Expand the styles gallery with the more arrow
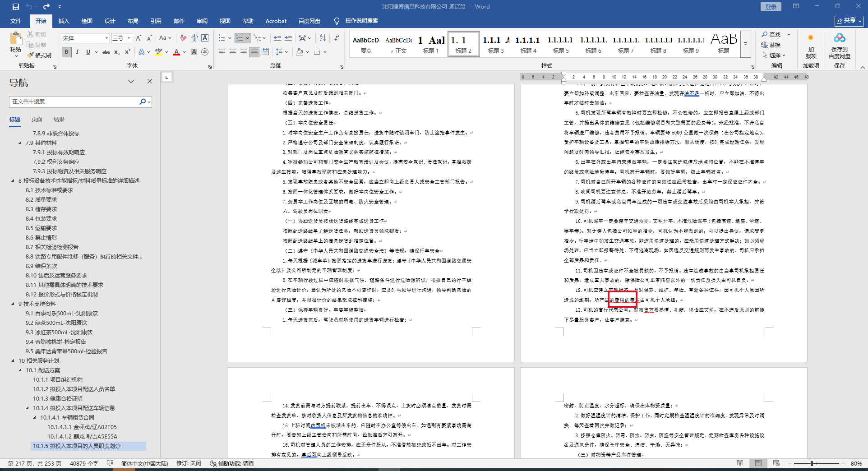868x471 pixels. click(746, 44)
